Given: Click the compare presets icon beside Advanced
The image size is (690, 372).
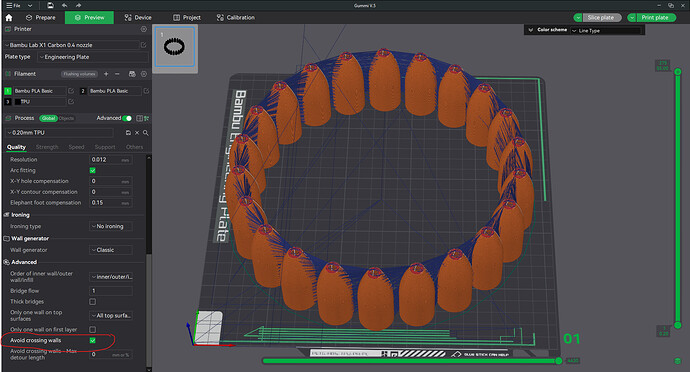Looking at the screenshot, I should click(x=139, y=118).
